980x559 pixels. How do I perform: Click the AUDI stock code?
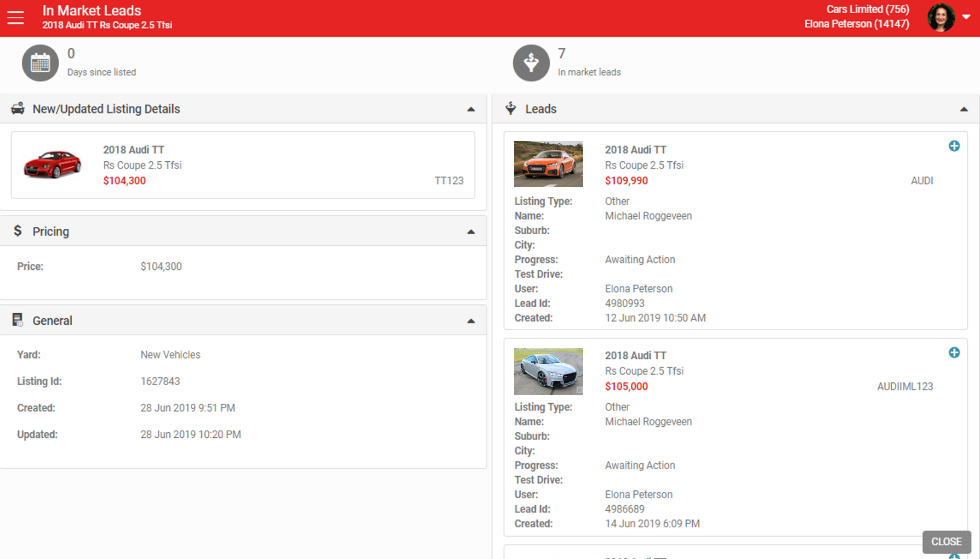coord(922,180)
